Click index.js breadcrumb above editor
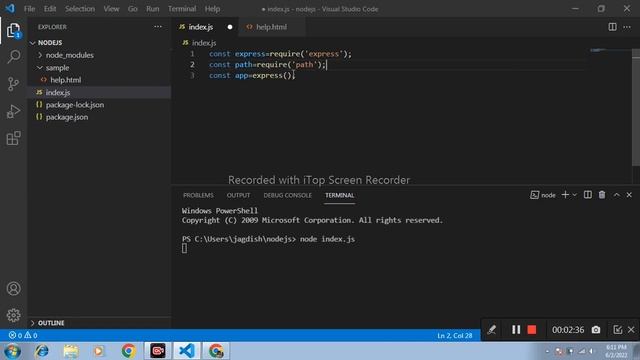The height and width of the screenshot is (360, 640). tap(199, 43)
